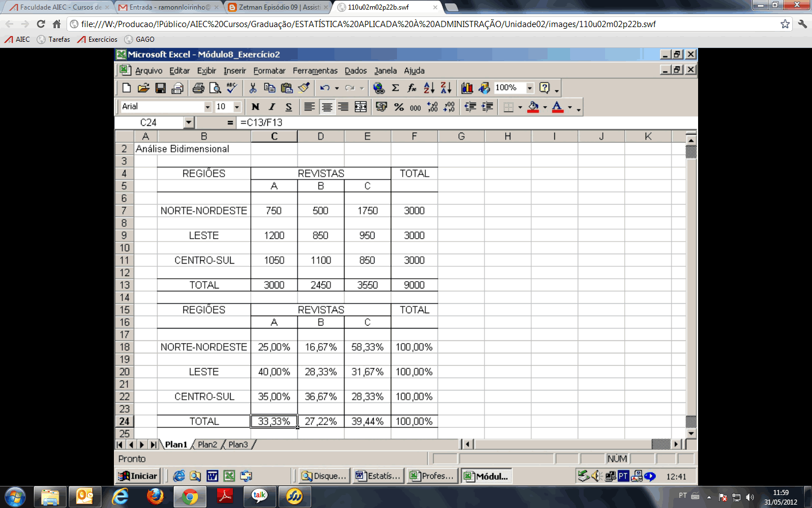Click the Save icon in toolbar
The width and height of the screenshot is (812, 508).
(x=160, y=88)
